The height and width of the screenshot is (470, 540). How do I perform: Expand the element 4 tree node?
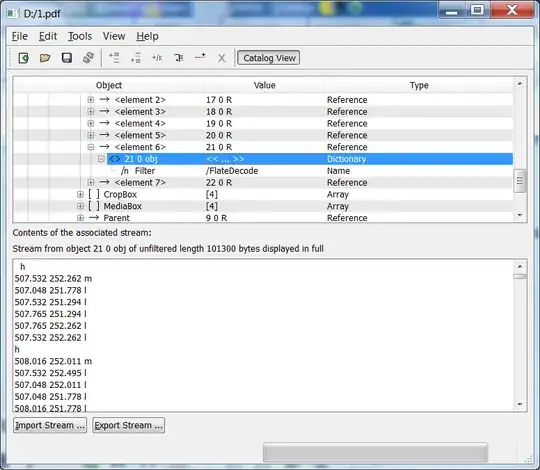91,123
